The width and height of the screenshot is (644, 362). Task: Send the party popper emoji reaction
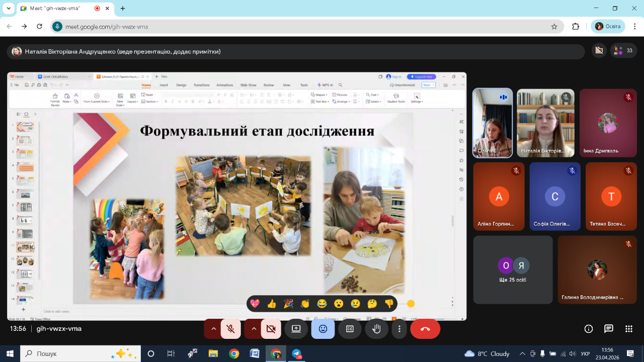pyautogui.click(x=288, y=304)
